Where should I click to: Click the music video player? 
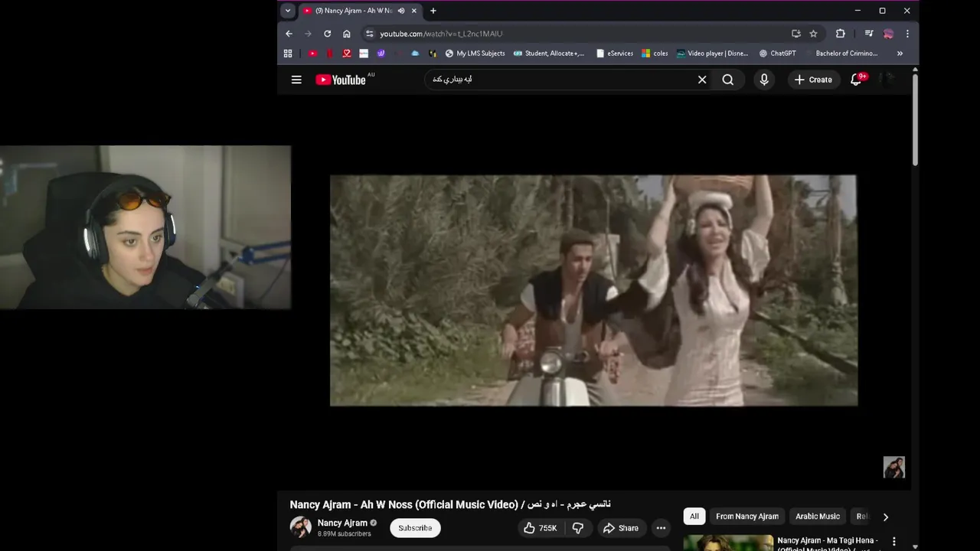pos(593,290)
